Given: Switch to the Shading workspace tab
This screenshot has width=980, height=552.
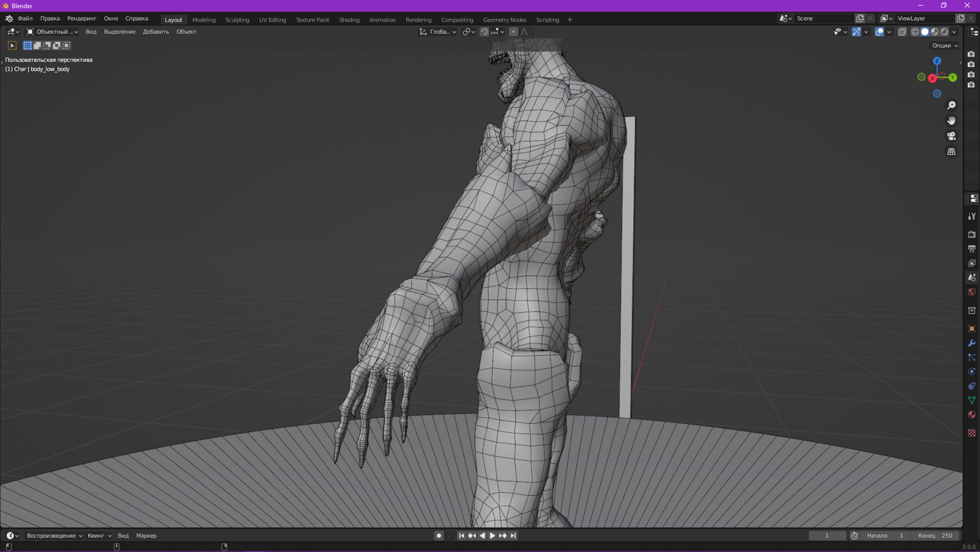Looking at the screenshot, I should [x=349, y=20].
